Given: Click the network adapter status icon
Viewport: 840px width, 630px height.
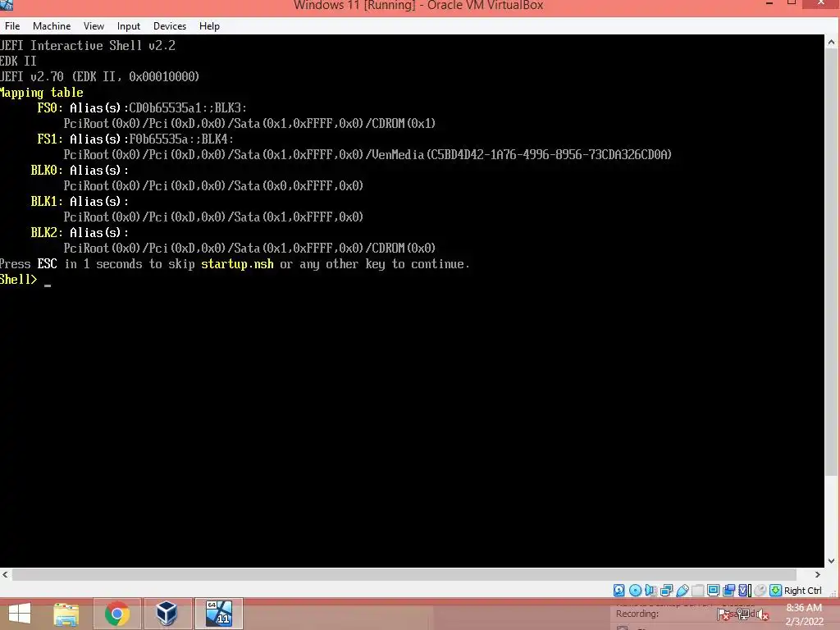Looking at the screenshot, I should pos(666,591).
